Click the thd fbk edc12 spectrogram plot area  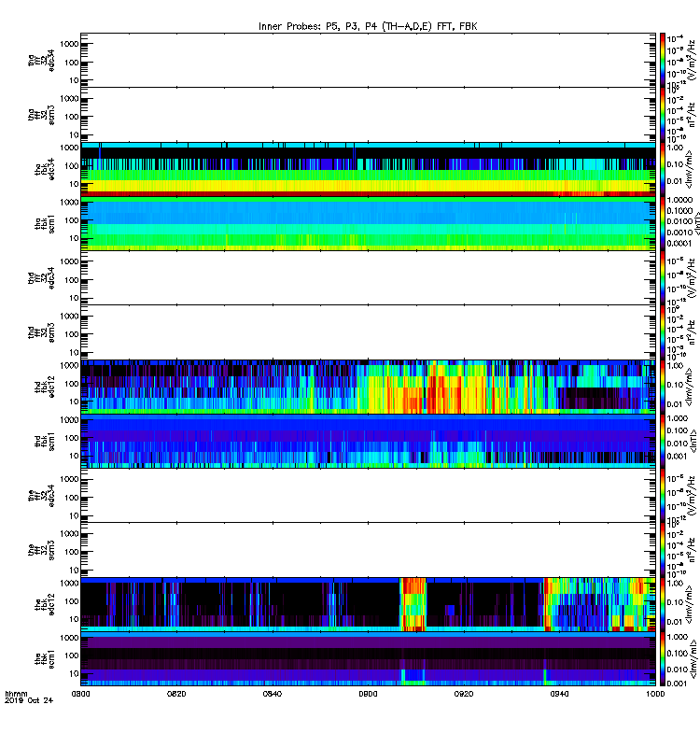point(368,387)
